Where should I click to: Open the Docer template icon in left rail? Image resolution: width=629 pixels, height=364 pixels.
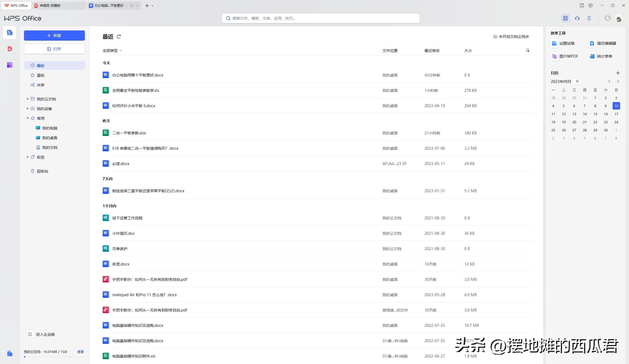(x=10, y=49)
